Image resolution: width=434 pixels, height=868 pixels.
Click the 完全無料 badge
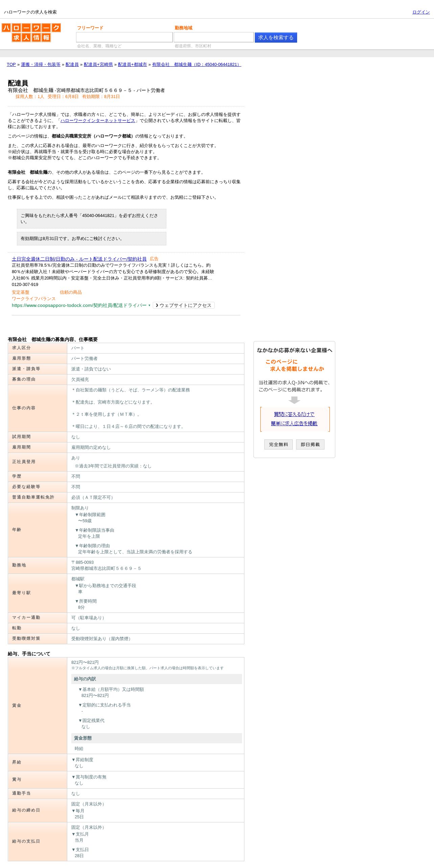279,444
